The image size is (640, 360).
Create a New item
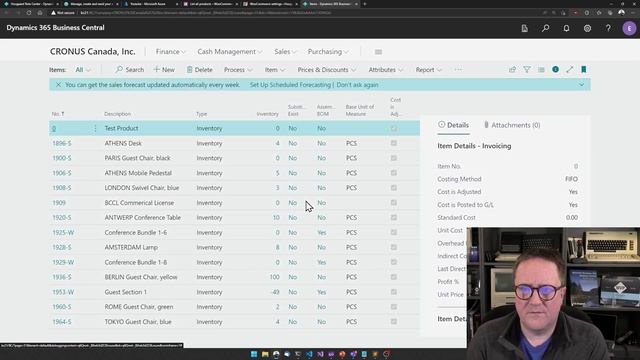coord(164,70)
